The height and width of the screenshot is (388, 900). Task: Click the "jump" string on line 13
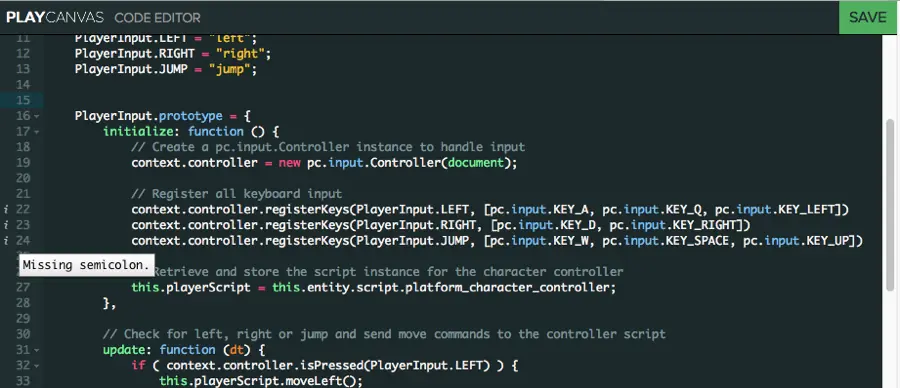pos(229,69)
